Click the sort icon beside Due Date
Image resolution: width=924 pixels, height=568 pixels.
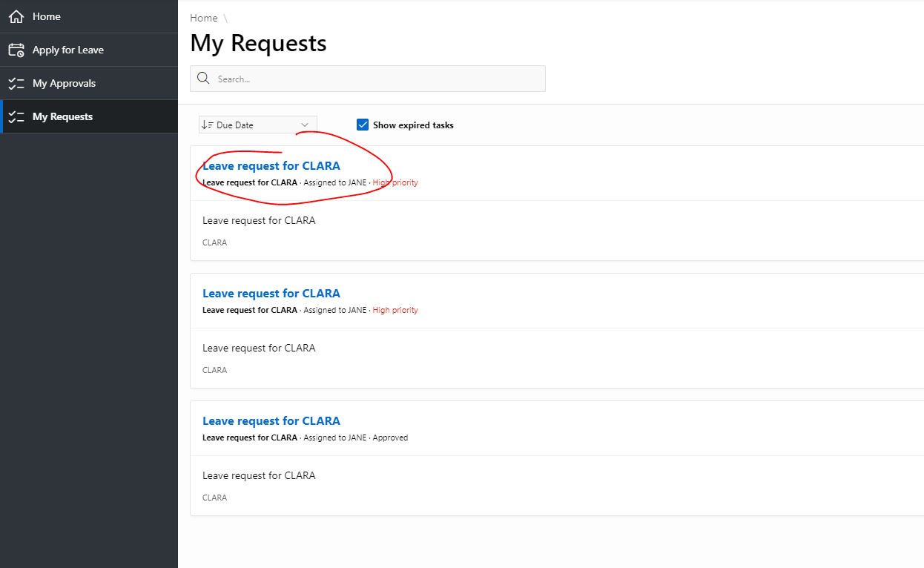point(208,125)
